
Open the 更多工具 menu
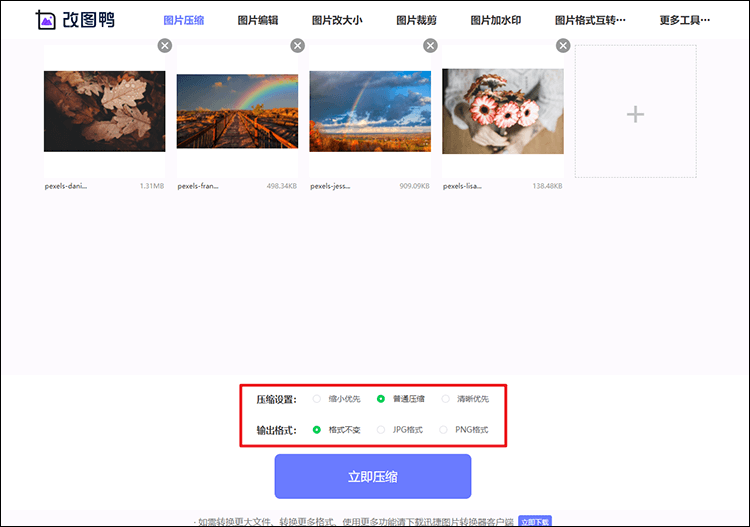(x=685, y=20)
